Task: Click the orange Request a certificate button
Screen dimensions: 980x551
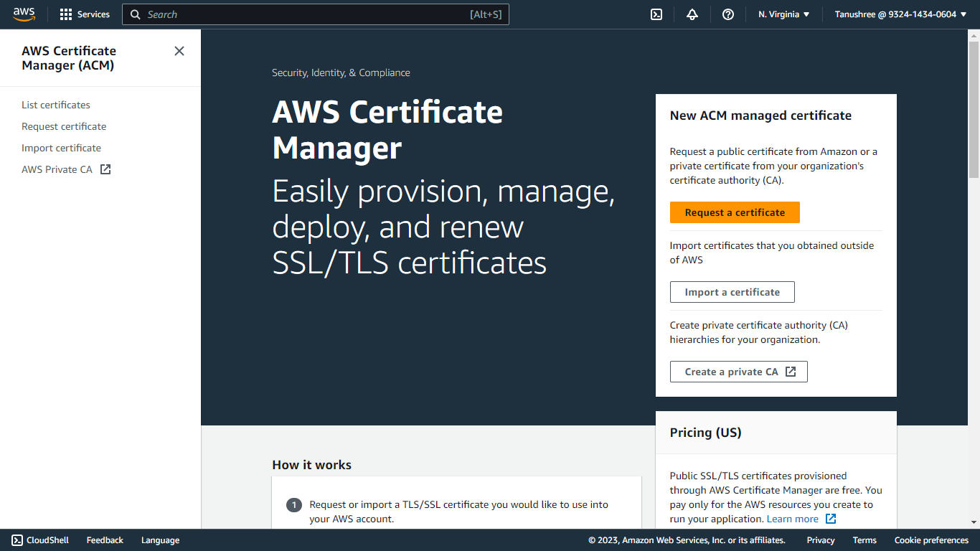Action: coord(735,212)
